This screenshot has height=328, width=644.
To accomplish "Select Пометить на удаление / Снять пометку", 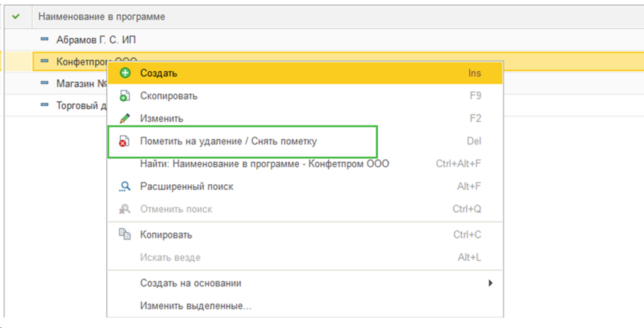I will tap(305, 142).
